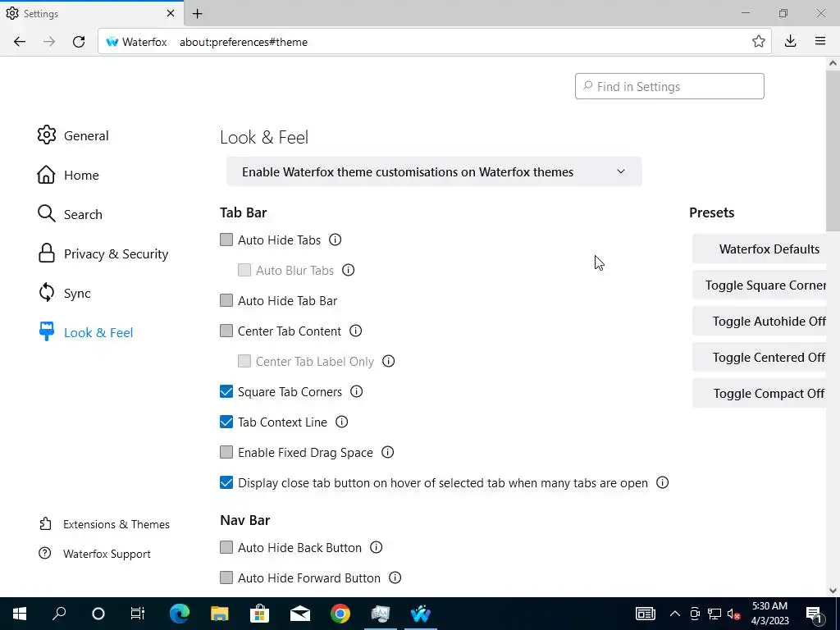Screen dimensions: 840x630
Task: Open Search settings category
Action: (70, 214)
